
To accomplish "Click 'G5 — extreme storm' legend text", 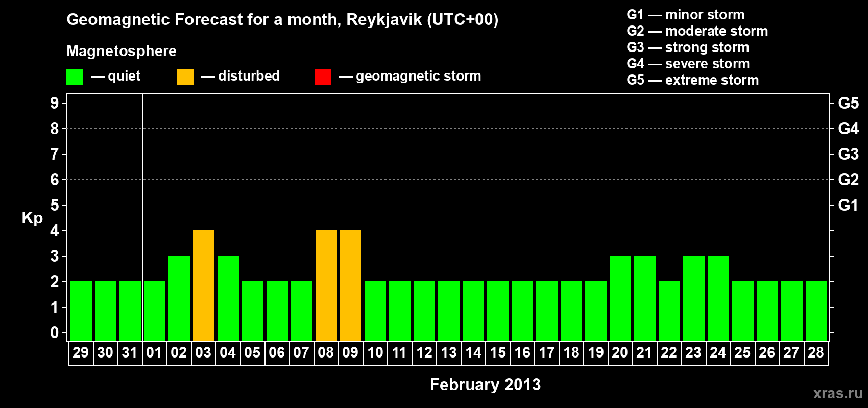I will [693, 80].
